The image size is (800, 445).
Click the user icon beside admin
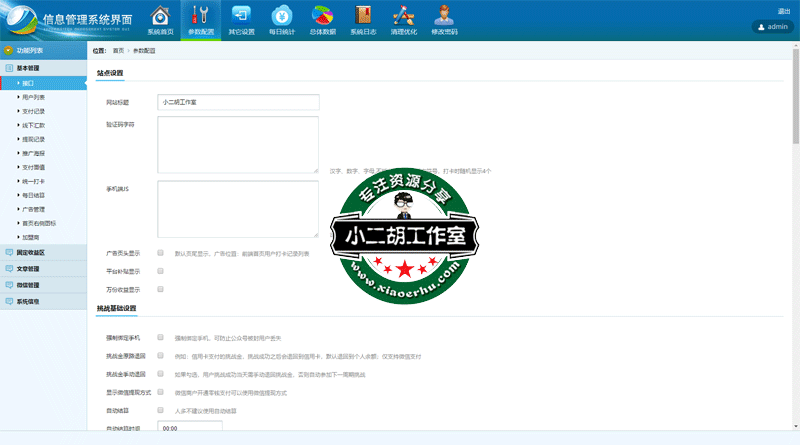(x=761, y=27)
